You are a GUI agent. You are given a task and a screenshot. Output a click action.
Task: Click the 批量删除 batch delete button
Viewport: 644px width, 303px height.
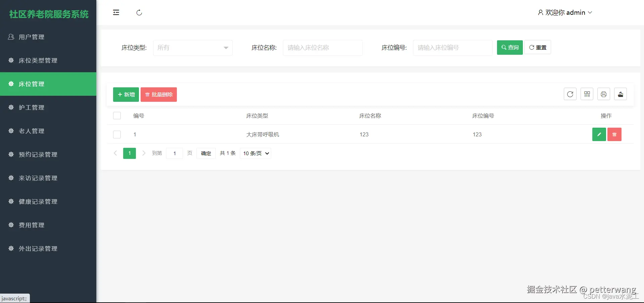pyautogui.click(x=158, y=94)
